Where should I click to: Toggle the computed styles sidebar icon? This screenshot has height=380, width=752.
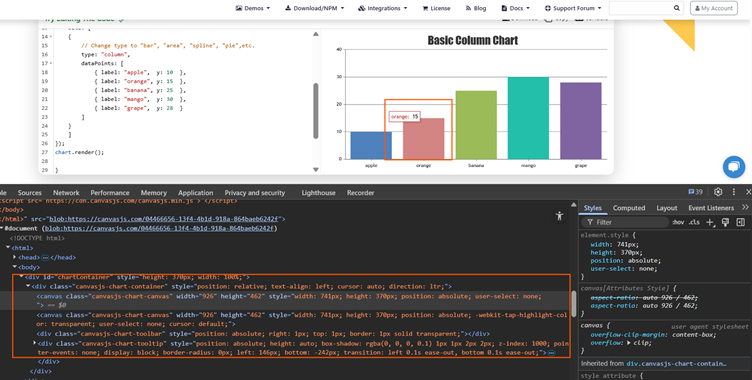point(740,222)
